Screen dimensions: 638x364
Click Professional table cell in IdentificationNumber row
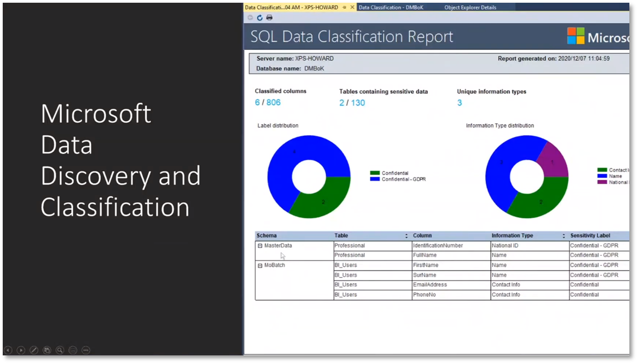tap(373, 246)
